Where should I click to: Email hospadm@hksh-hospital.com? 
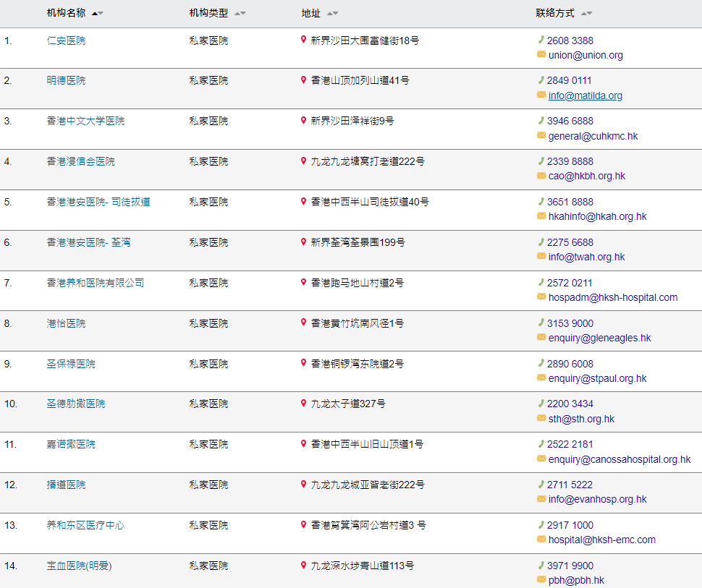click(x=613, y=297)
